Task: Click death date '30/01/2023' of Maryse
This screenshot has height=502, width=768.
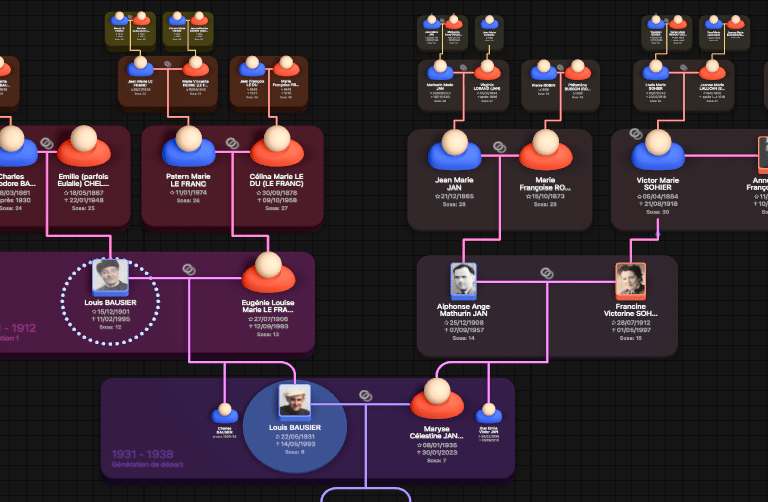Action: (x=437, y=453)
